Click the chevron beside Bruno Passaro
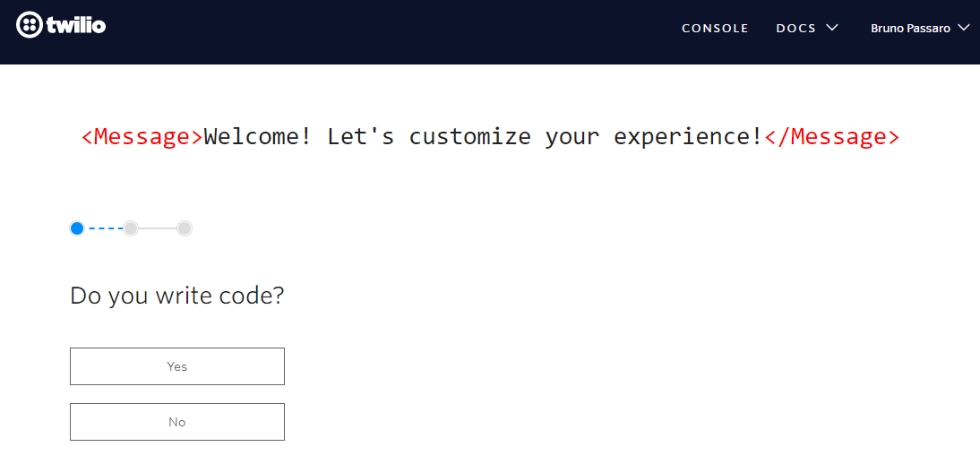This screenshot has width=980, height=464. (963, 28)
